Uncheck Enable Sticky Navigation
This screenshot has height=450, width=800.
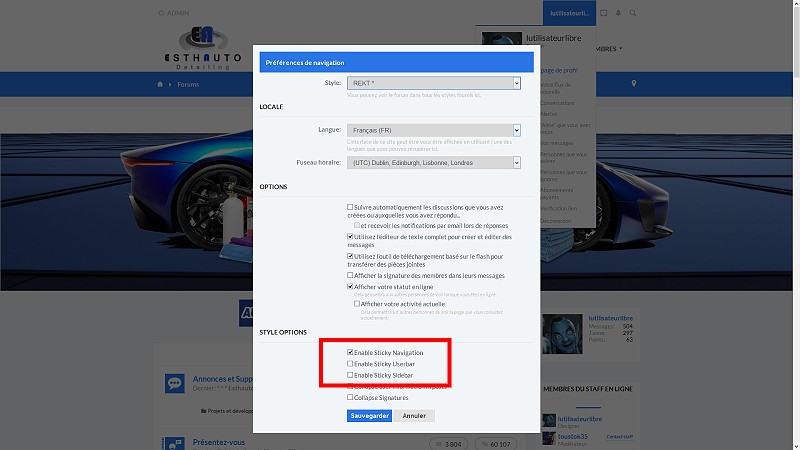350,353
